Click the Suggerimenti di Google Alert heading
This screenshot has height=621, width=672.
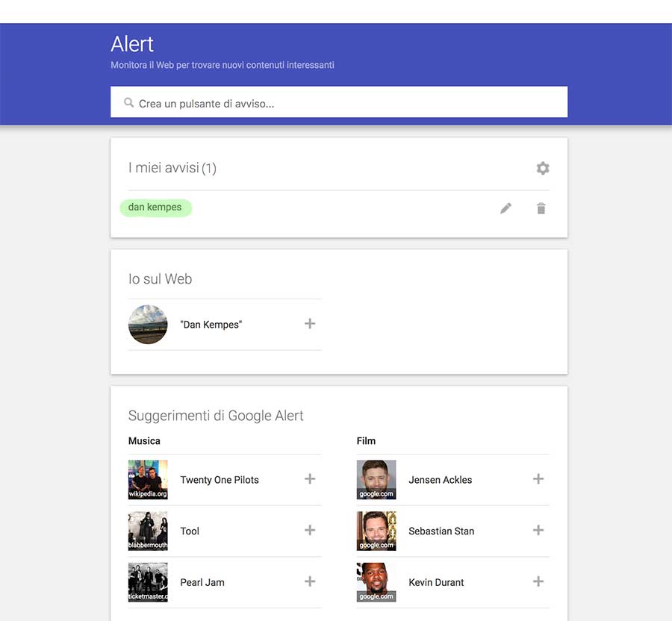point(216,416)
